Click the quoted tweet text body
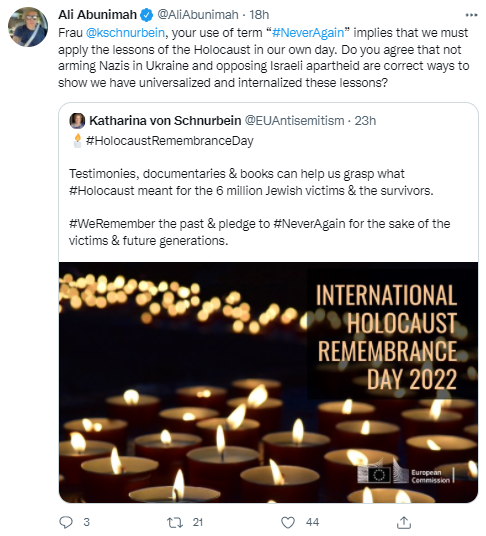The width and height of the screenshot is (486, 536). [x=259, y=207]
